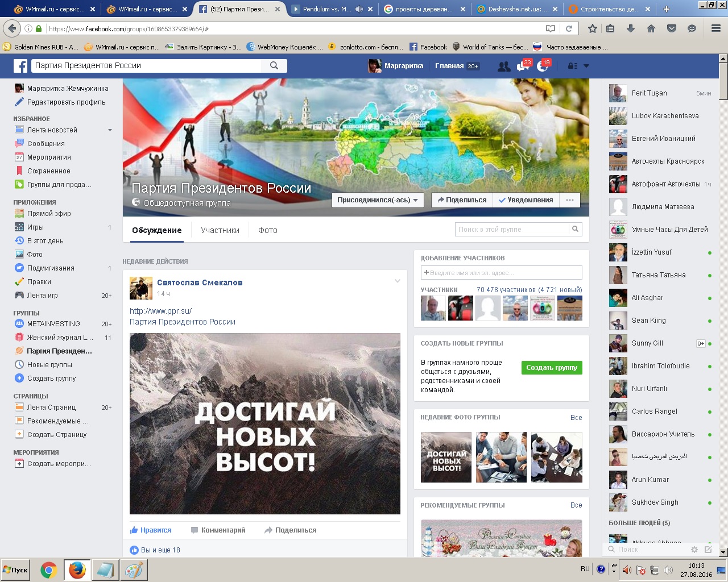Open notifications globe with 19 badge
This screenshot has width=728, height=582.
pos(543,66)
